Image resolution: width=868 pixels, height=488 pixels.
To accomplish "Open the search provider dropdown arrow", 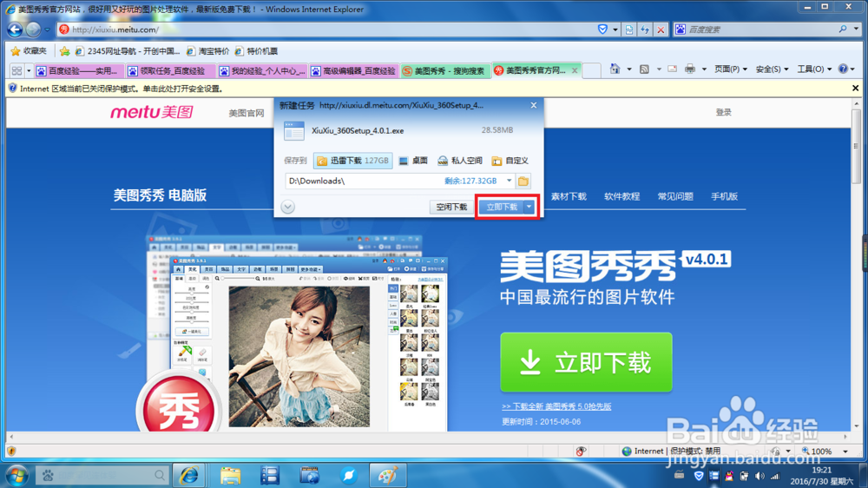I will tap(855, 29).
